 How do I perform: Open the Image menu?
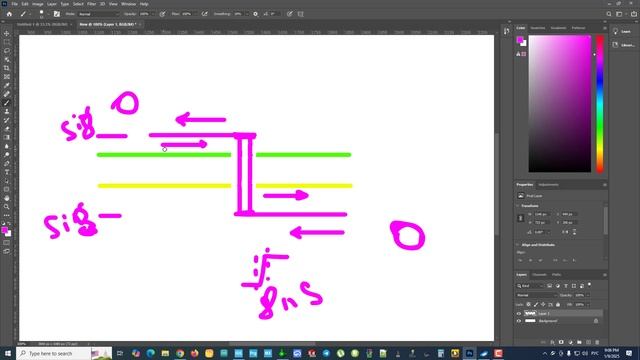click(38, 4)
